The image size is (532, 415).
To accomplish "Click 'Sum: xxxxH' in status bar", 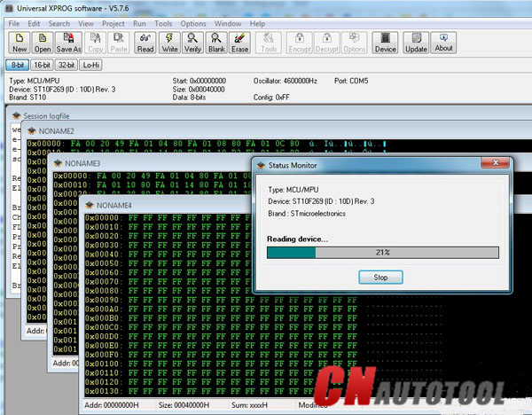I will point(249,405).
